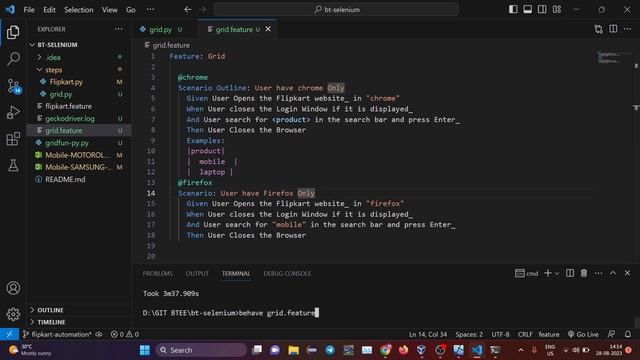Image resolution: width=640 pixels, height=360 pixels.
Task: Open the terminal launch profile dropdown
Action: tap(557, 273)
